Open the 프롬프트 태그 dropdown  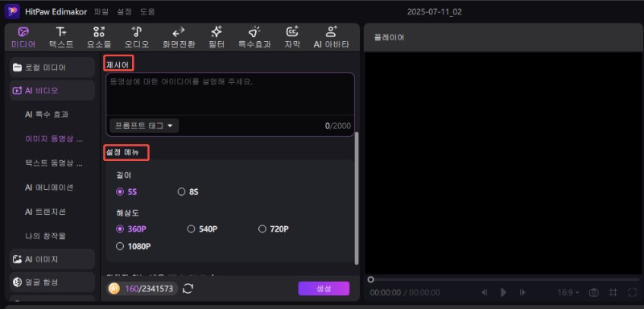[144, 126]
